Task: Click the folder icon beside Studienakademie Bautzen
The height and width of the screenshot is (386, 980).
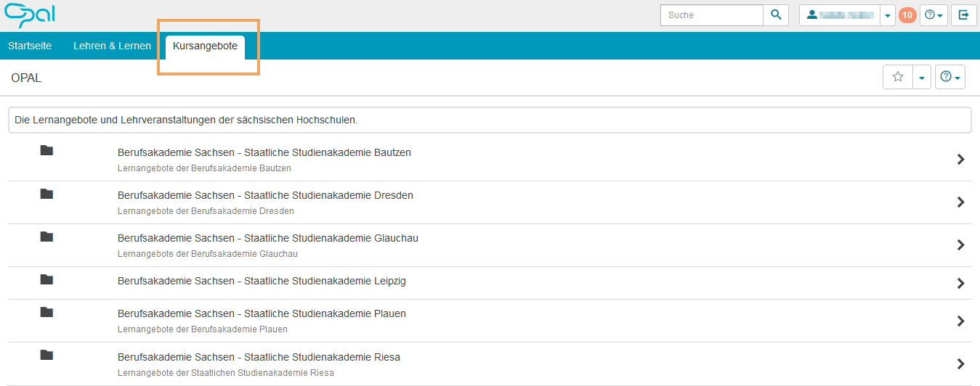Action: [46, 151]
